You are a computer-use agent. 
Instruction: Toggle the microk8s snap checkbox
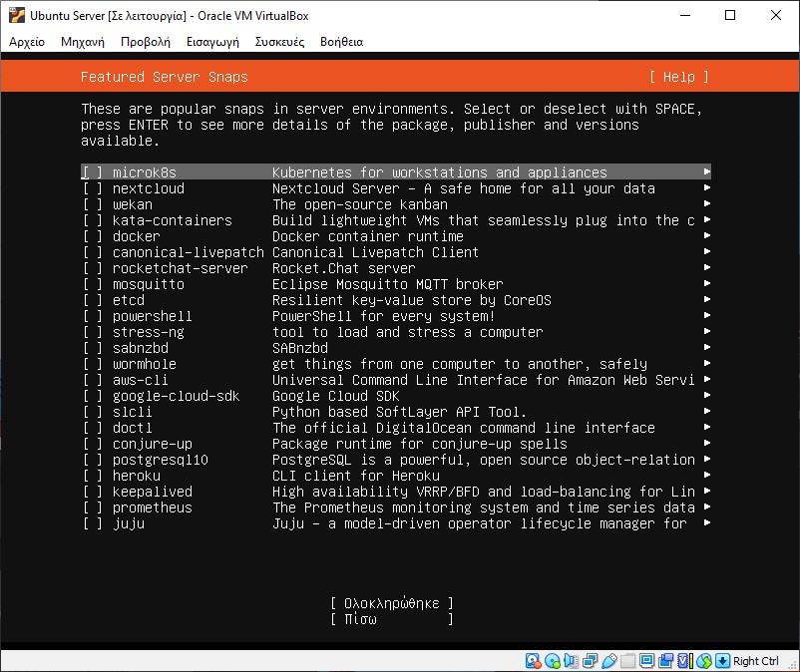coord(93,172)
